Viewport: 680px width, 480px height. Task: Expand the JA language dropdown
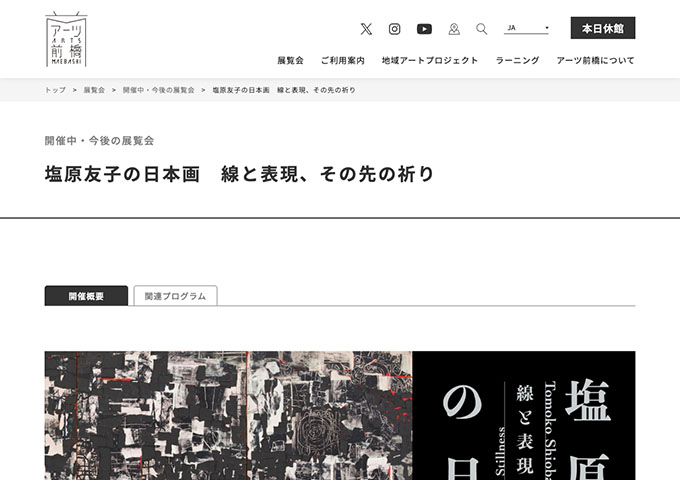[526, 28]
